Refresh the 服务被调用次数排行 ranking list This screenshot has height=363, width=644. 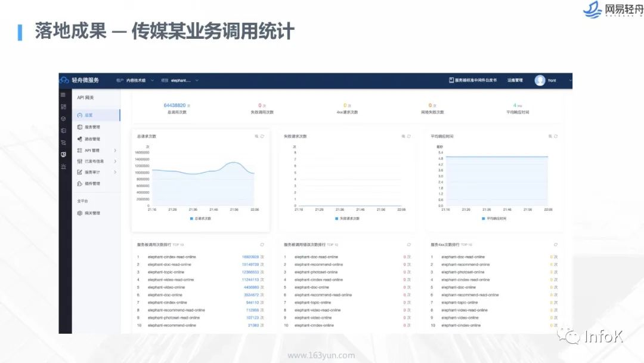262,245
